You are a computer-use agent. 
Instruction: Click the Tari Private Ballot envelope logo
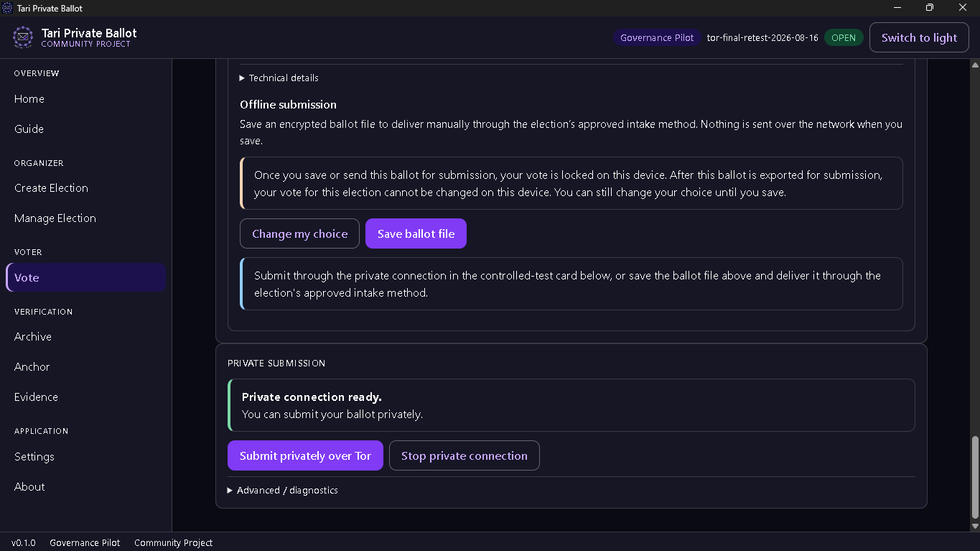23,37
